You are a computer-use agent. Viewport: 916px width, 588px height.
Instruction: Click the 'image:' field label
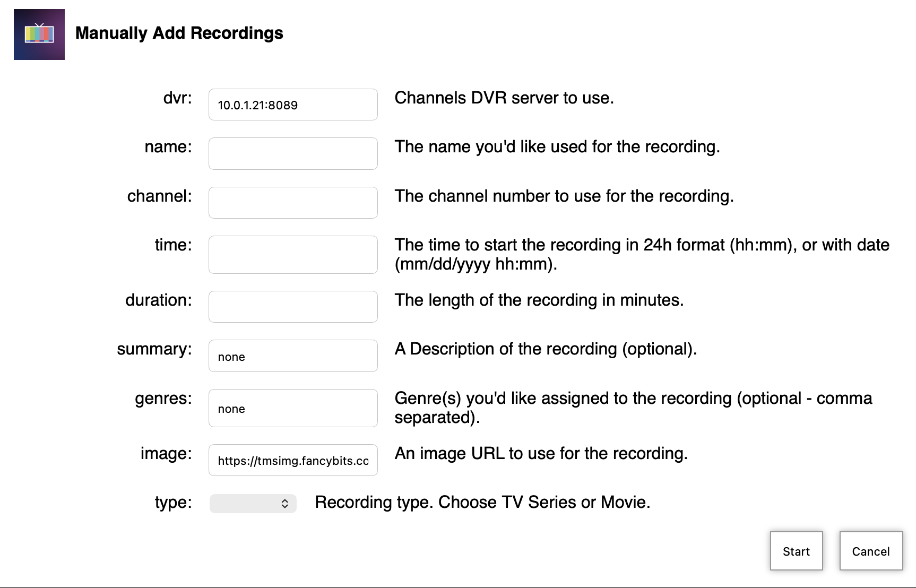(166, 453)
